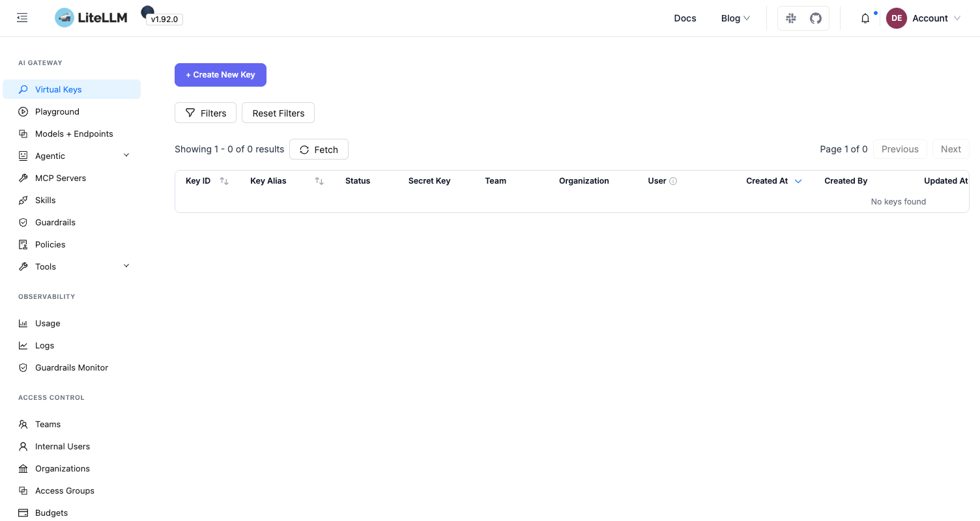Open the Policies page
980x521 pixels.
click(72, 244)
